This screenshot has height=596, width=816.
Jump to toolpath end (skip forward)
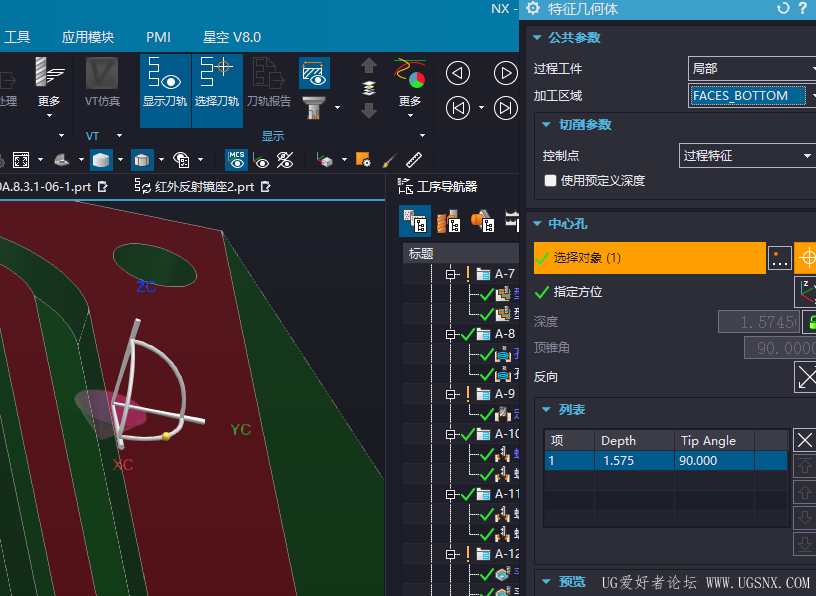[505, 108]
